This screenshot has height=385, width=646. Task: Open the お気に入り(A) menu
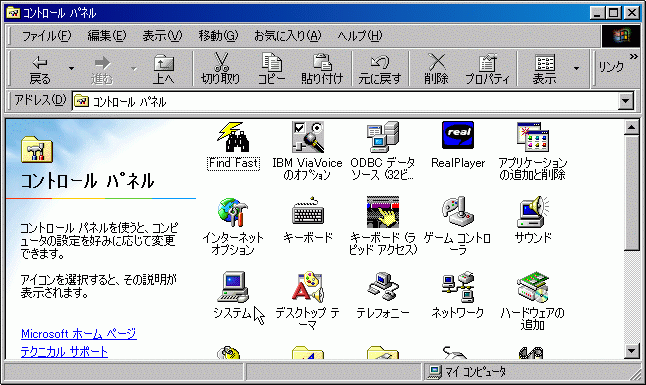point(288,36)
